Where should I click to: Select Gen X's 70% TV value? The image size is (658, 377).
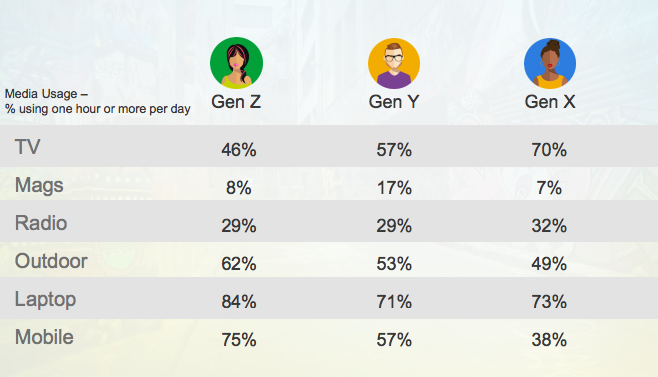549,150
